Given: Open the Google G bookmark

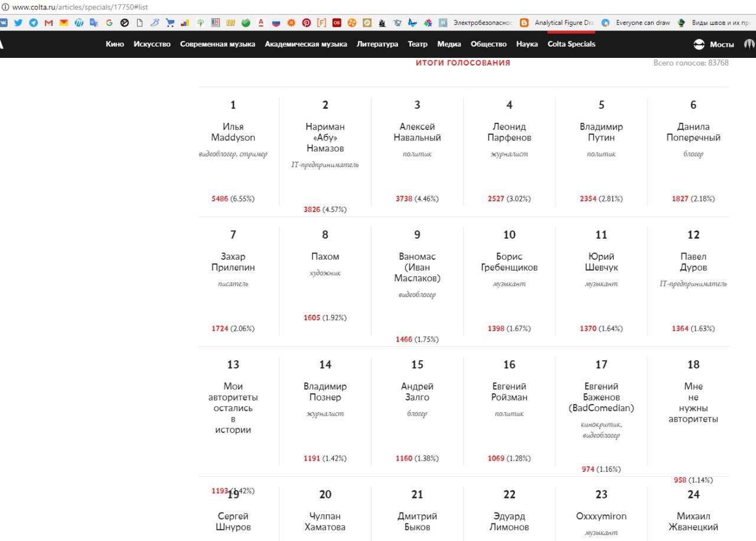Looking at the screenshot, I should click(109, 23).
